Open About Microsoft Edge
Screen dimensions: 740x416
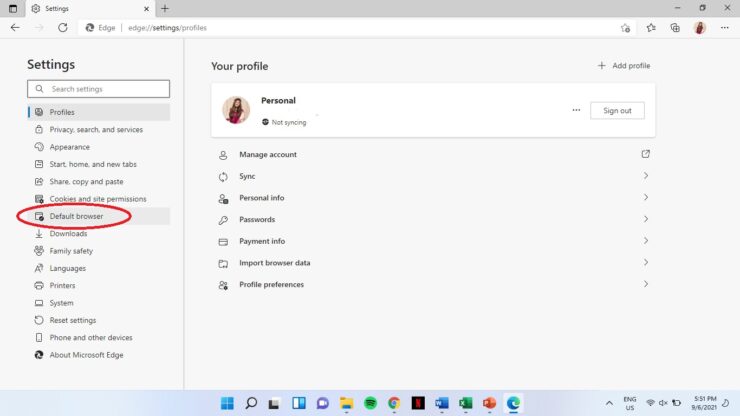[99, 355]
